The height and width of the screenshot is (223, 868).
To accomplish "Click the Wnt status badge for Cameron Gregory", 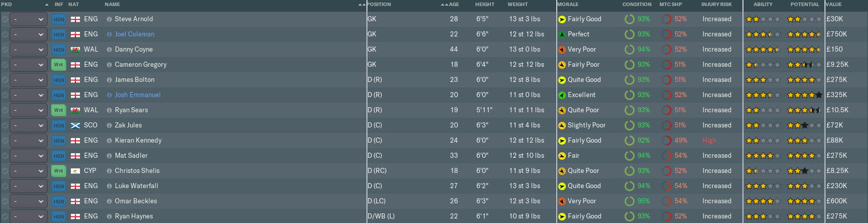I will 59,65.
